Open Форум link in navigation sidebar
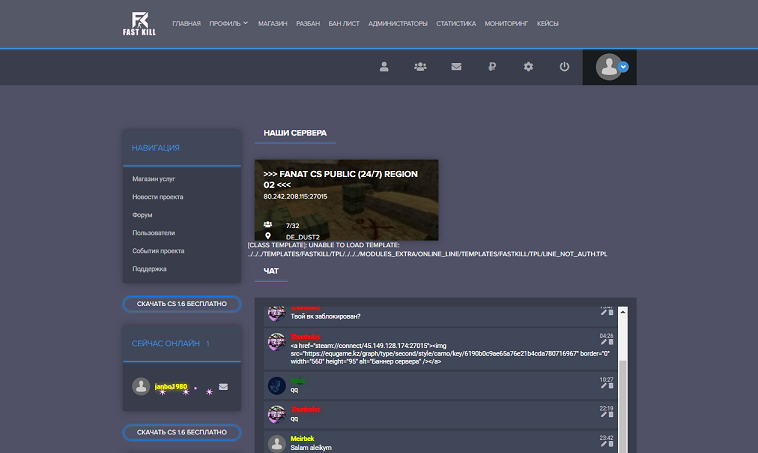The height and width of the screenshot is (453, 758). pos(142,215)
